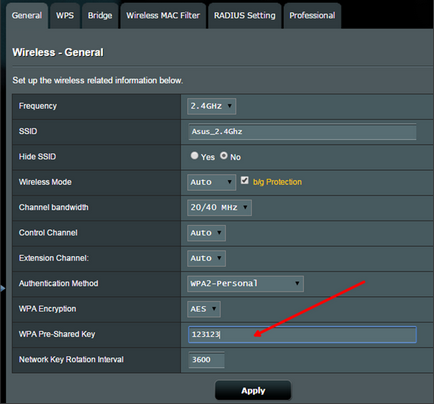Open the Bridge tab

click(100, 16)
